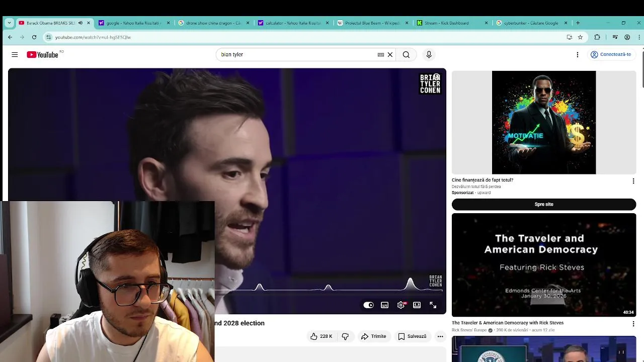The height and width of the screenshot is (362, 644).
Task: Start voice search with microphone
Action: (429, 54)
